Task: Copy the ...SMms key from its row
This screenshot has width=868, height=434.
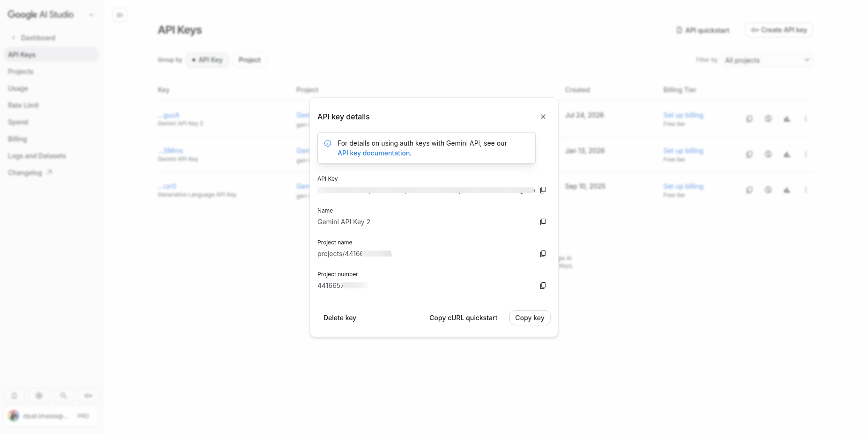Action: click(750, 154)
